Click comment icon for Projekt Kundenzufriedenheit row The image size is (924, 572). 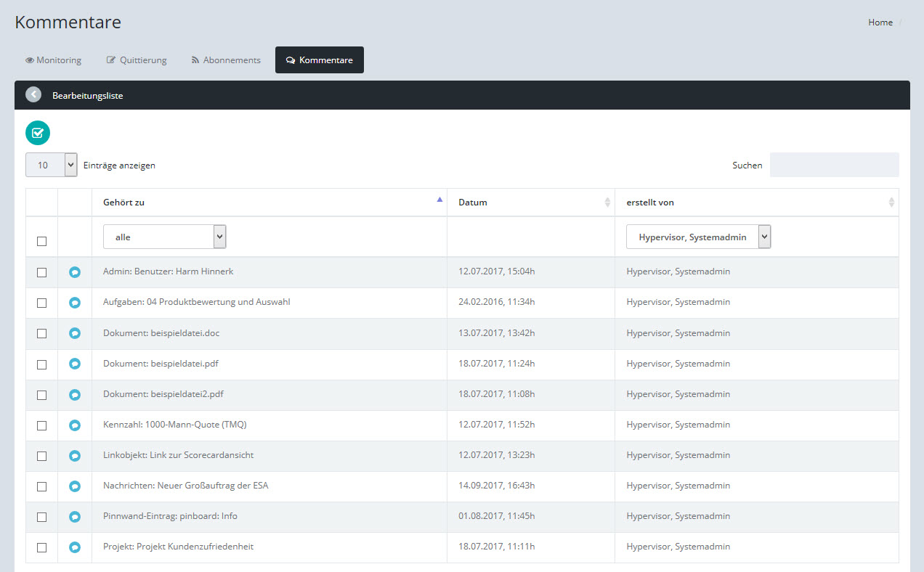click(x=75, y=547)
